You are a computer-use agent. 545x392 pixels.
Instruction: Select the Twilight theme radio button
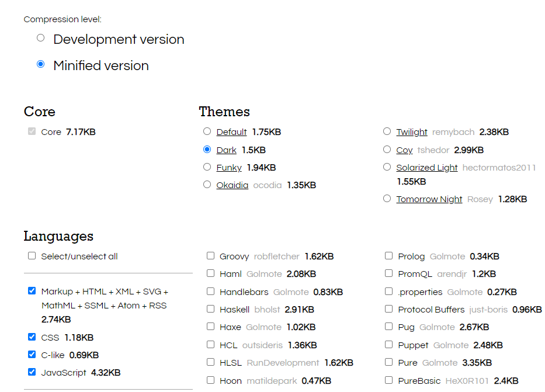(x=387, y=131)
